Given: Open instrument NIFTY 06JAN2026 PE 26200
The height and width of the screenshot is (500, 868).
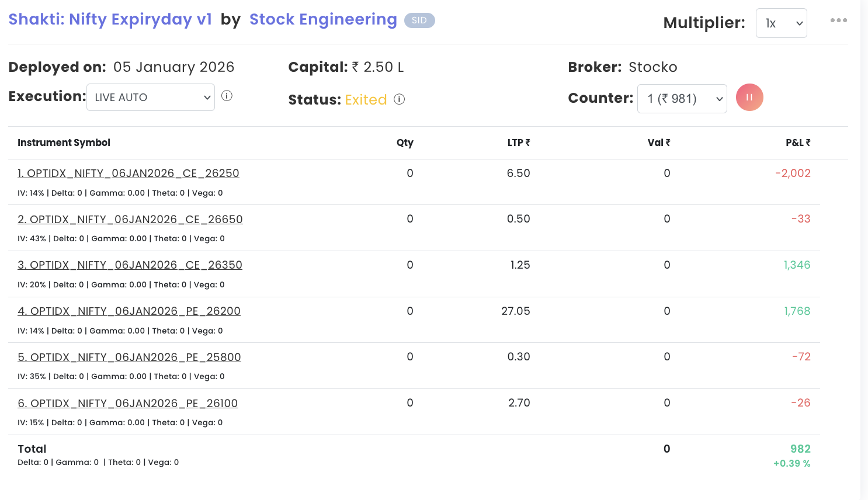Looking at the screenshot, I should coord(129,311).
